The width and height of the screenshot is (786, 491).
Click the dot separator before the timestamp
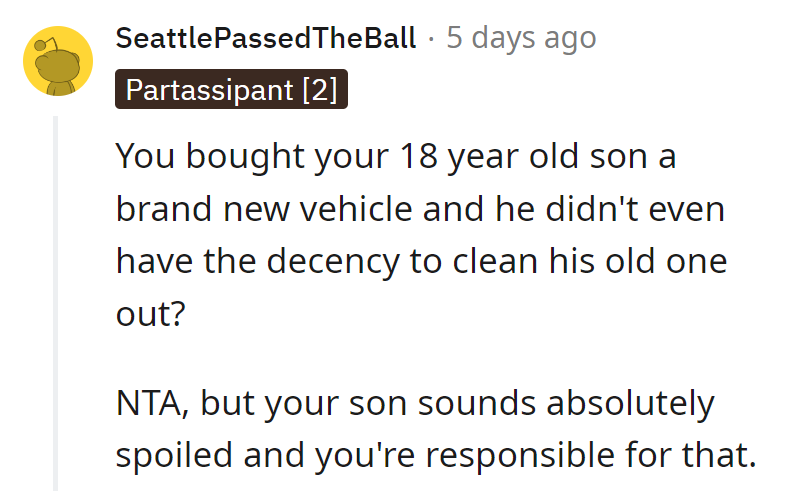[x=431, y=39]
